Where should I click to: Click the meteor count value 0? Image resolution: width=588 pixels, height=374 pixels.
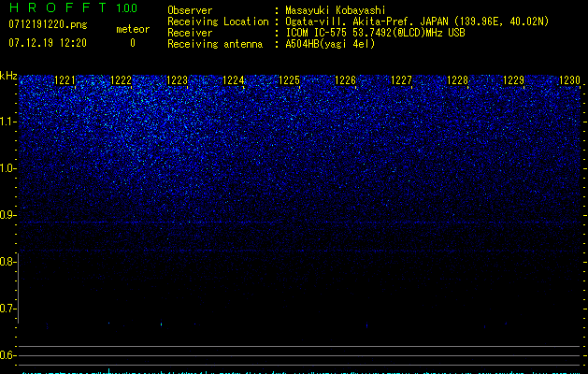133,43
